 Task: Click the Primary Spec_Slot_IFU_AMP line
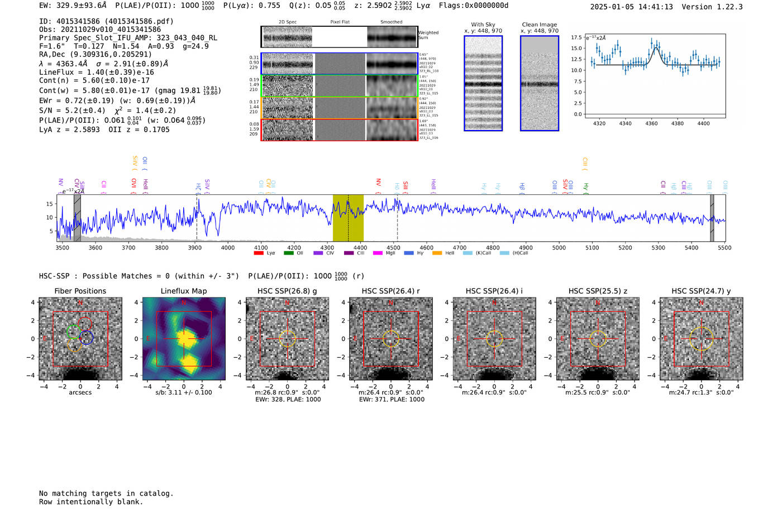tap(128, 37)
